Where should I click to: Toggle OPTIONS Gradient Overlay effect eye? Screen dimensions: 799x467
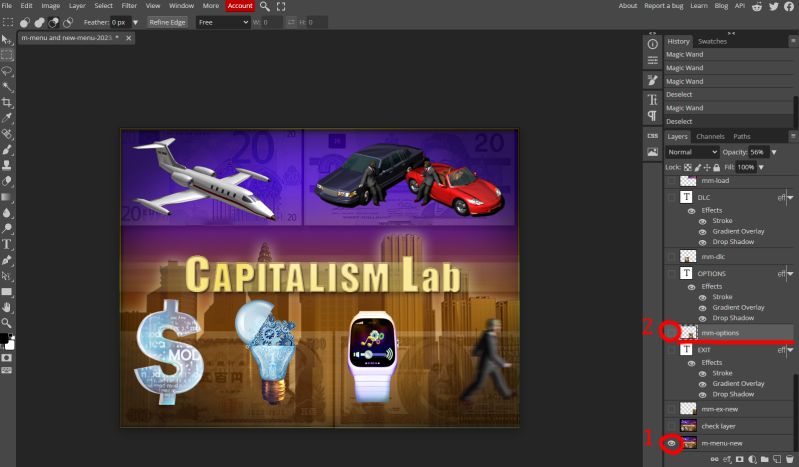(x=703, y=308)
